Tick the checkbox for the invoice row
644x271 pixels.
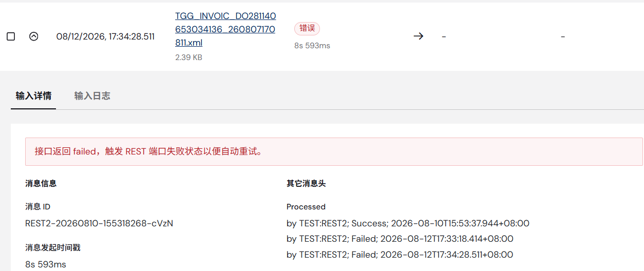click(x=10, y=36)
